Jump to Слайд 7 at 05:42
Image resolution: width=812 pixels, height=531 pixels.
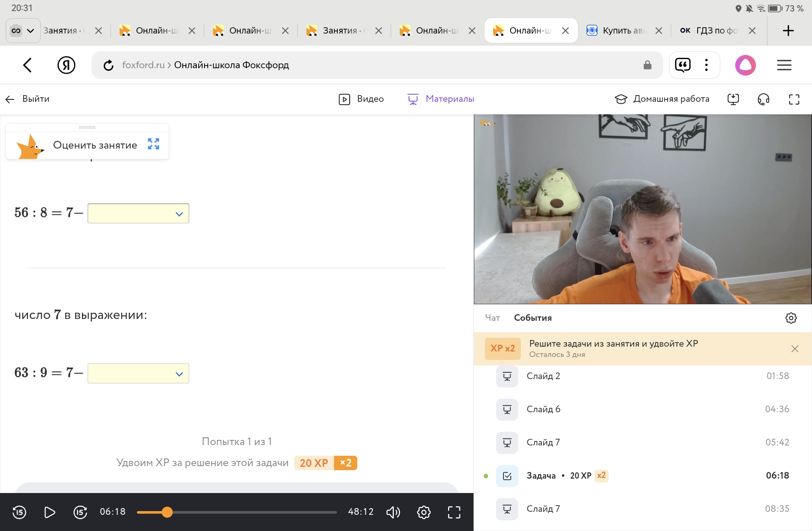pos(642,442)
